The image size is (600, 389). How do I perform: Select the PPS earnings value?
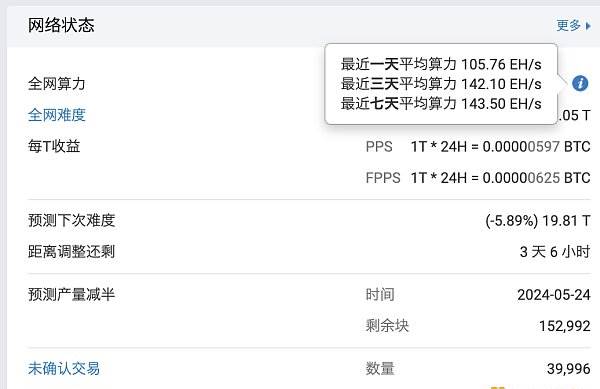[x=501, y=146]
